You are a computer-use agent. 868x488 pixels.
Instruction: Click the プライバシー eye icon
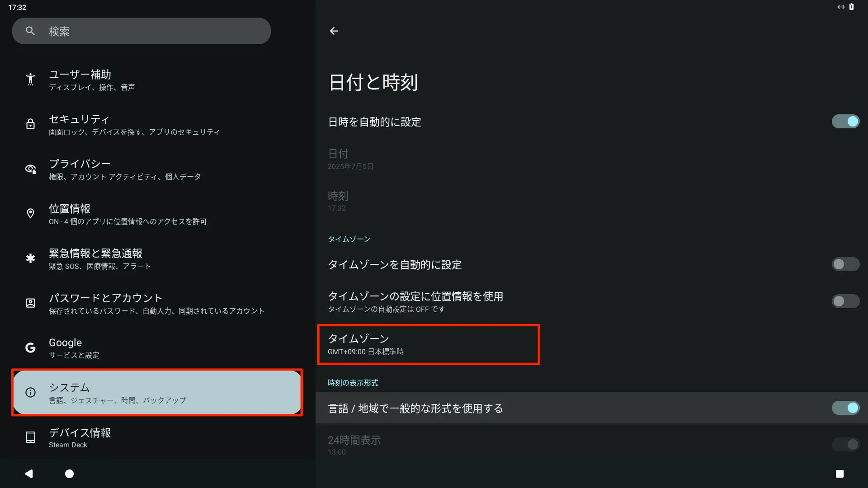click(x=30, y=169)
